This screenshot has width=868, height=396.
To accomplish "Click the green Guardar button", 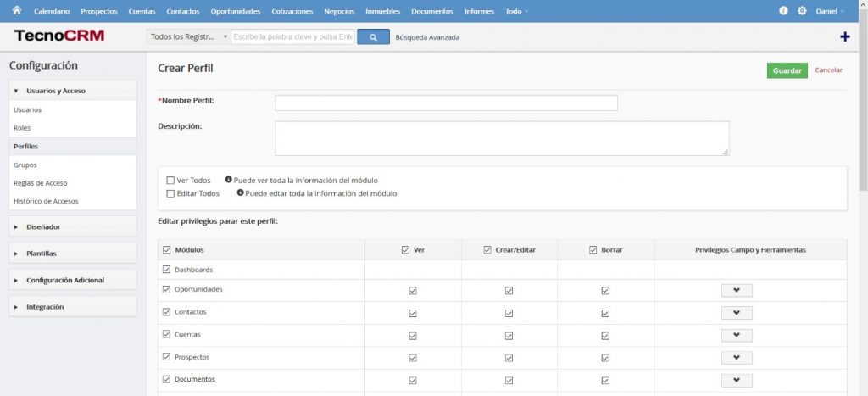I will point(787,70).
